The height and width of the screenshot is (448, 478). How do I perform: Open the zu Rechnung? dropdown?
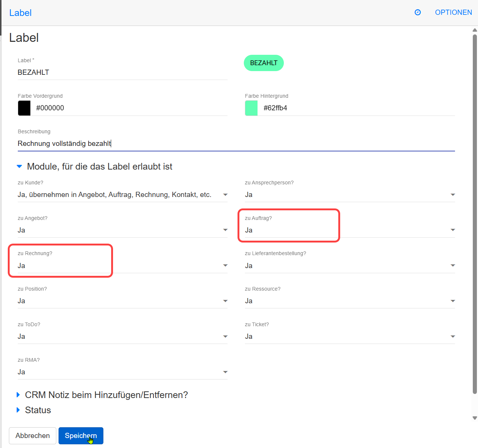tap(123, 266)
